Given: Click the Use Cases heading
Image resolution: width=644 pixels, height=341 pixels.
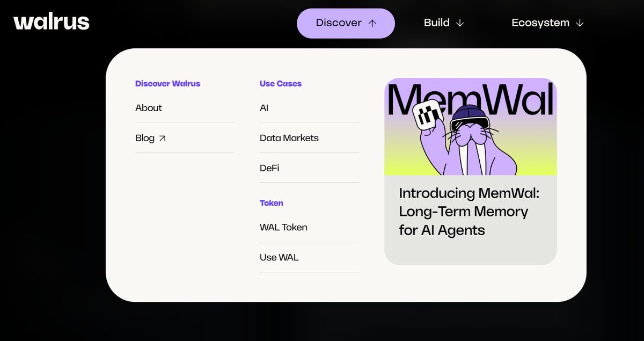Looking at the screenshot, I should pyautogui.click(x=281, y=84).
